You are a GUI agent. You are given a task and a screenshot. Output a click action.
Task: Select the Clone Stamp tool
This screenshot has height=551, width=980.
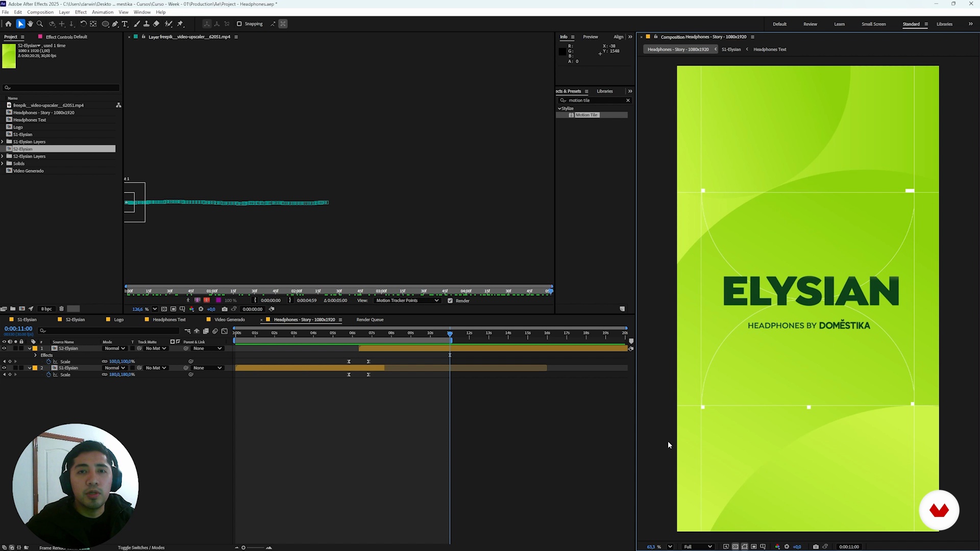point(146,24)
